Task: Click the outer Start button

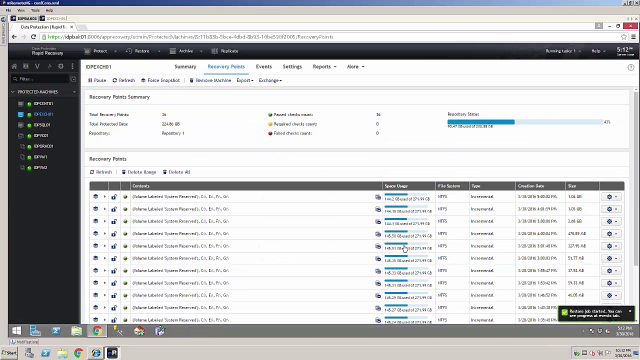Action: tap(9, 353)
